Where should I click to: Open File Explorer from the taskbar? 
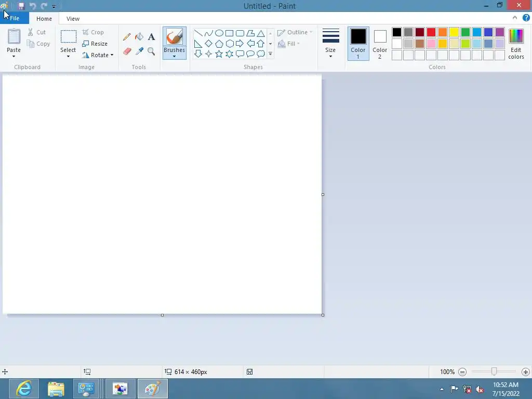point(56,389)
